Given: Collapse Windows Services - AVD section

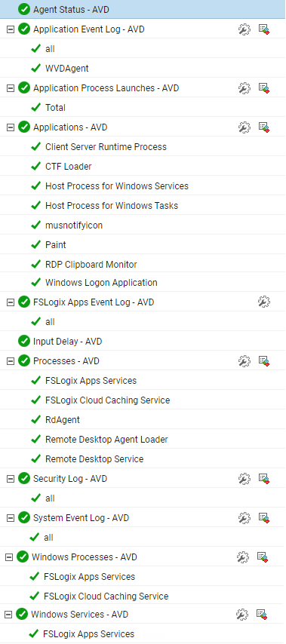Looking at the screenshot, I should (8, 615).
